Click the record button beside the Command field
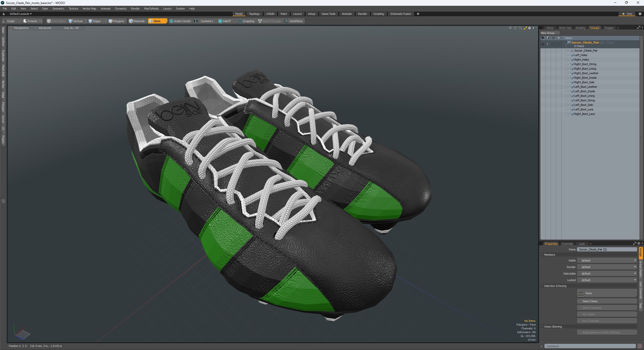Viewport: 644px width, 350px height. [640, 346]
